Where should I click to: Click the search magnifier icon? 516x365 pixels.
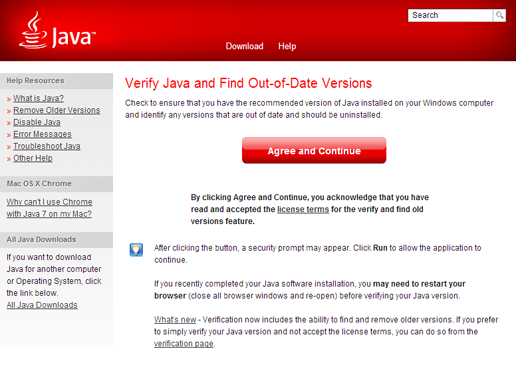[x=499, y=15]
